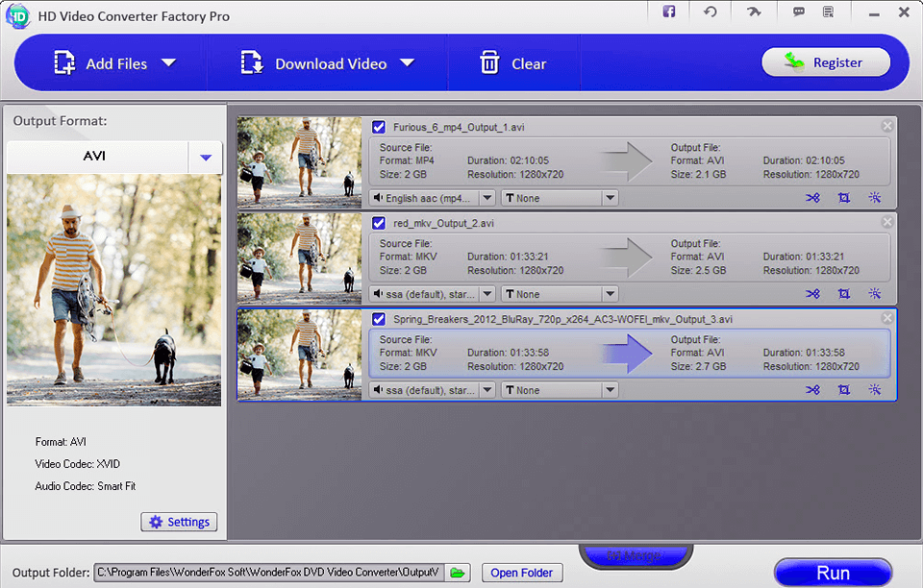Open the feedback message icon
923x588 pixels.
pos(798,12)
